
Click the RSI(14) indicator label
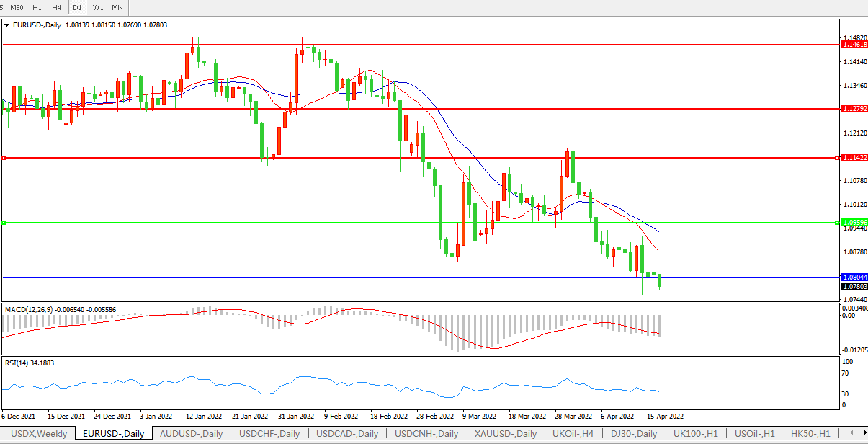(18, 363)
